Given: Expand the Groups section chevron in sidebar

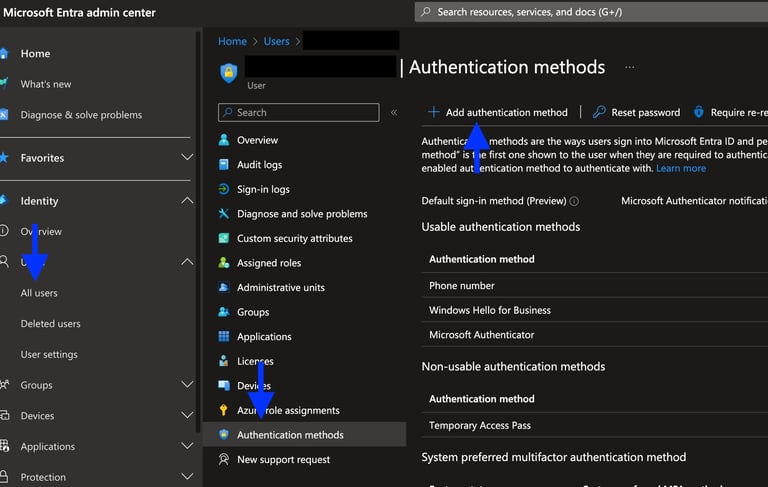Looking at the screenshot, I should [187, 384].
